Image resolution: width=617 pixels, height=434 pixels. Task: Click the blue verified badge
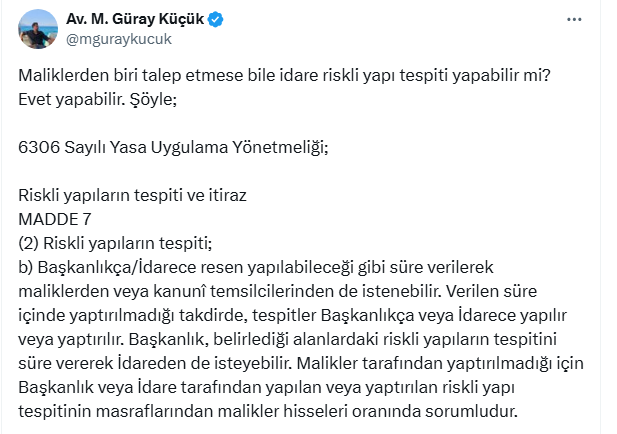[x=214, y=20]
